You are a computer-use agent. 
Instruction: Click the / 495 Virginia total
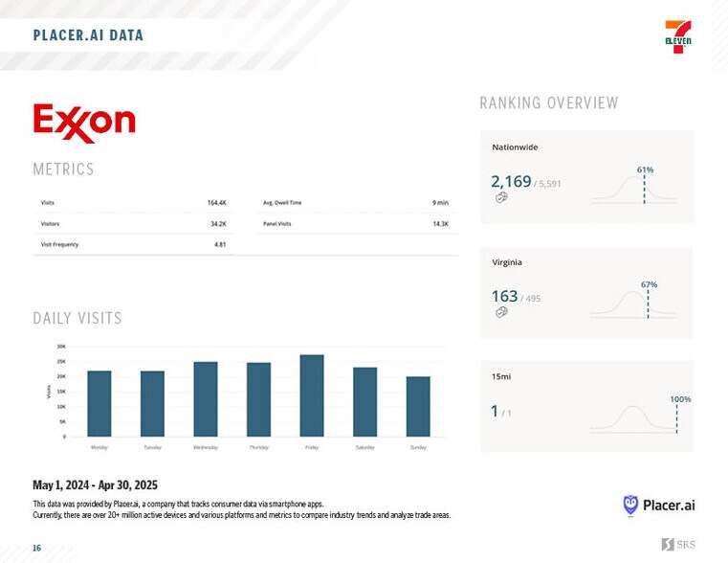pos(530,299)
